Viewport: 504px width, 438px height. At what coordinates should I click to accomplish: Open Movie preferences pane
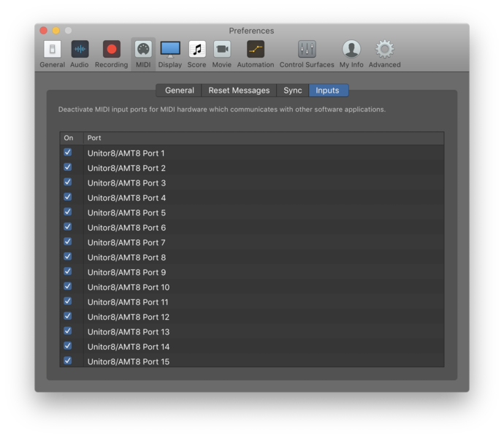tap(222, 54)
